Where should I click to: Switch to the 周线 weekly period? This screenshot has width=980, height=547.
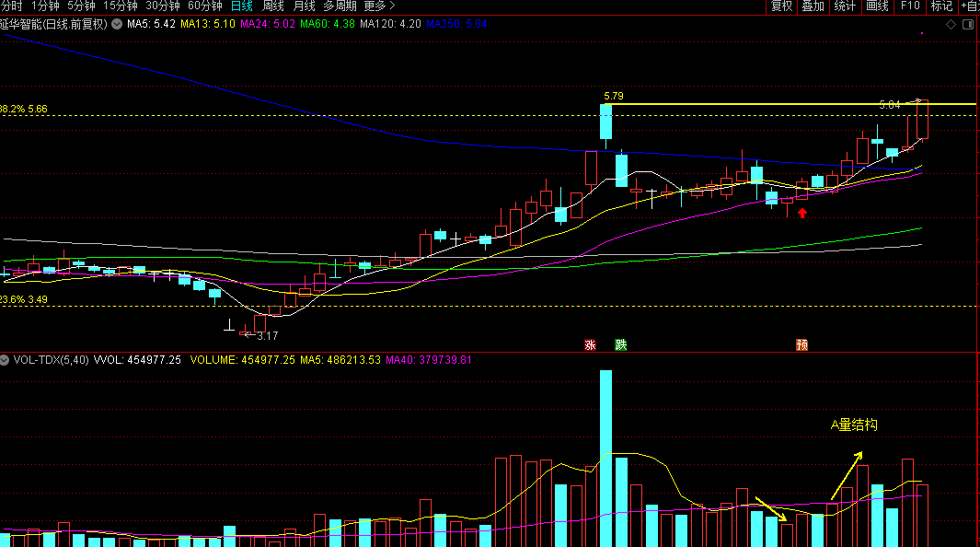pyautogui.click(x=273, y=6)
